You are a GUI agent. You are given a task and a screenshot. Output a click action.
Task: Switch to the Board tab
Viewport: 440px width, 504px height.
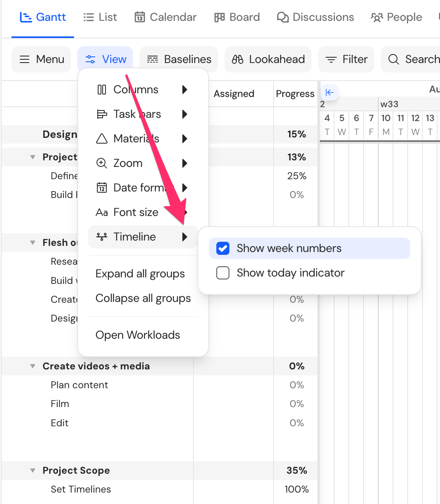click(237, 17)
